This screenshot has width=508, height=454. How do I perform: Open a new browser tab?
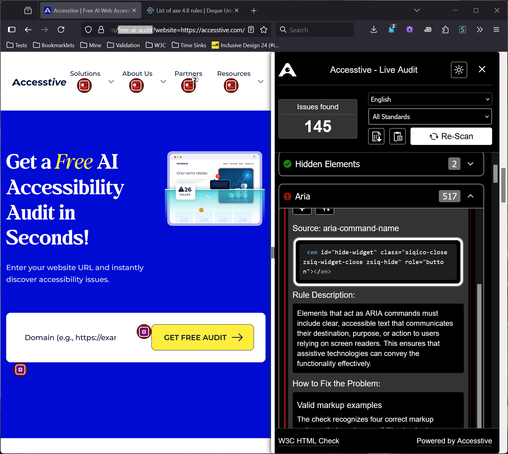[254, 11]
